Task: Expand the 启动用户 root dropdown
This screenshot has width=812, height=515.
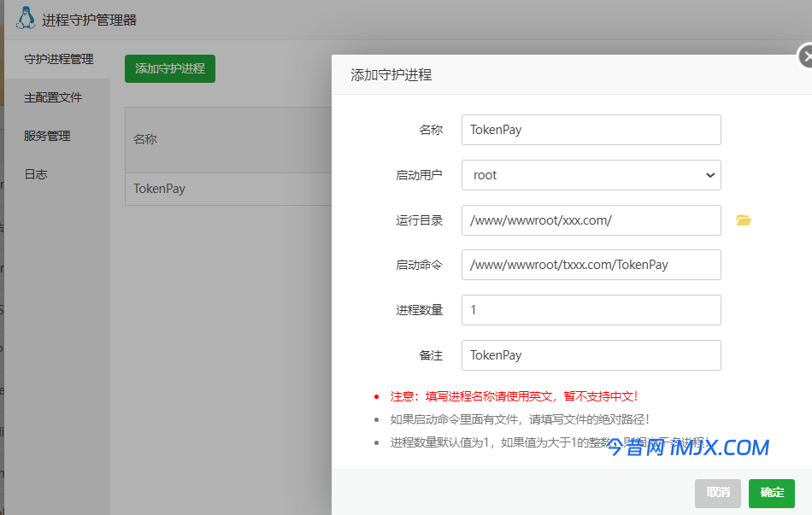Action: coord(591,175)
